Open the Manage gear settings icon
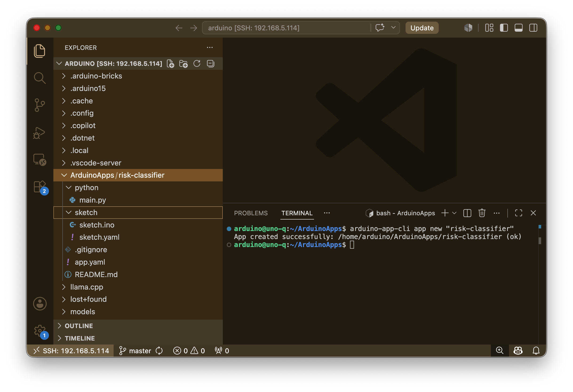The width and height of the screenshot is (573, 392). [40, 331]
